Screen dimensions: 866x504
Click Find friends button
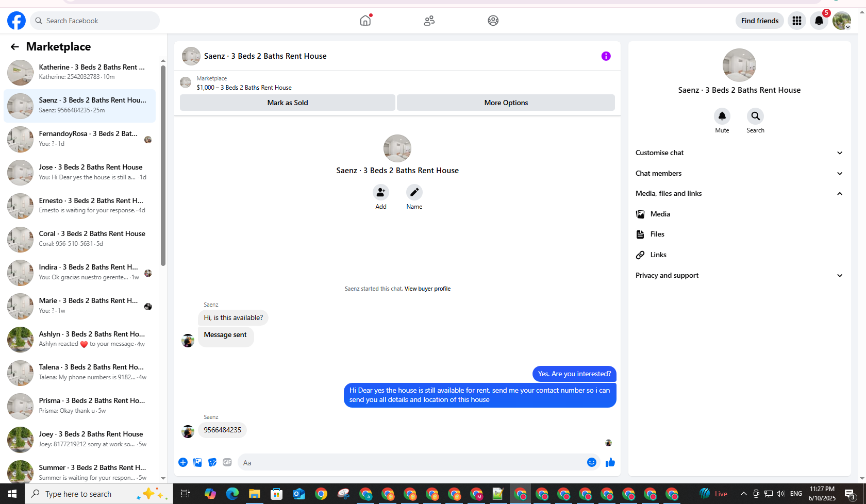coord(760,21)
